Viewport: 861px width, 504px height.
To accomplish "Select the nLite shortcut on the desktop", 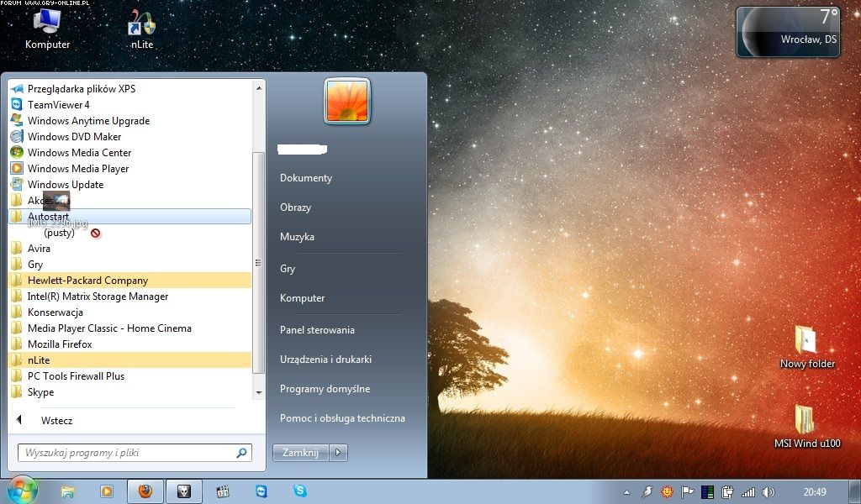I will tap(141, 29).
